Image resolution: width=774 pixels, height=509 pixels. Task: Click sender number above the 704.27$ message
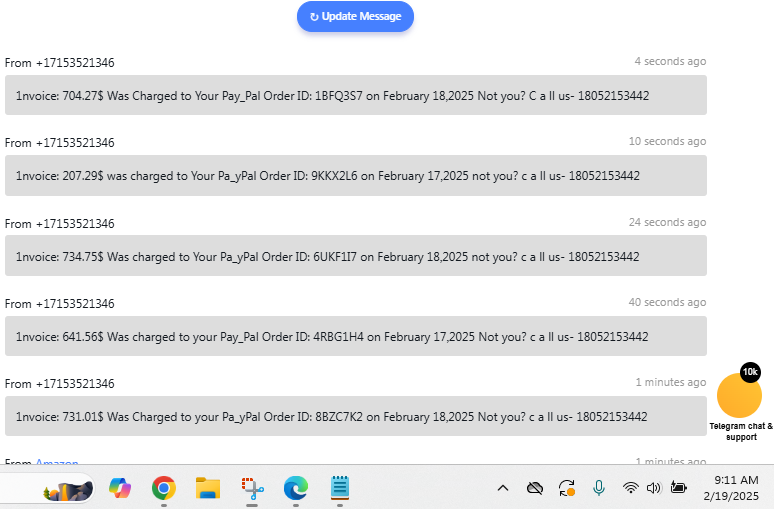coord(75,63)
